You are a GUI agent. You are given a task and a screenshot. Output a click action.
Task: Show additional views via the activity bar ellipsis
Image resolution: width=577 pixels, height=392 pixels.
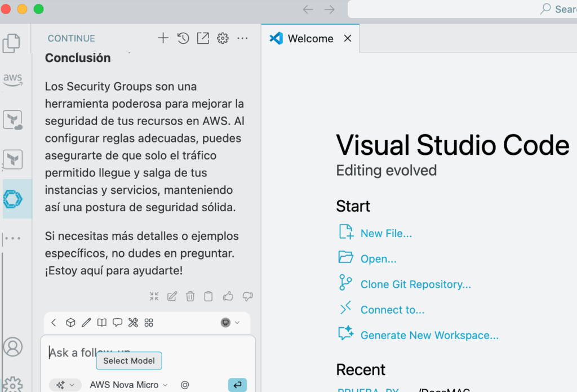[14, 238]
